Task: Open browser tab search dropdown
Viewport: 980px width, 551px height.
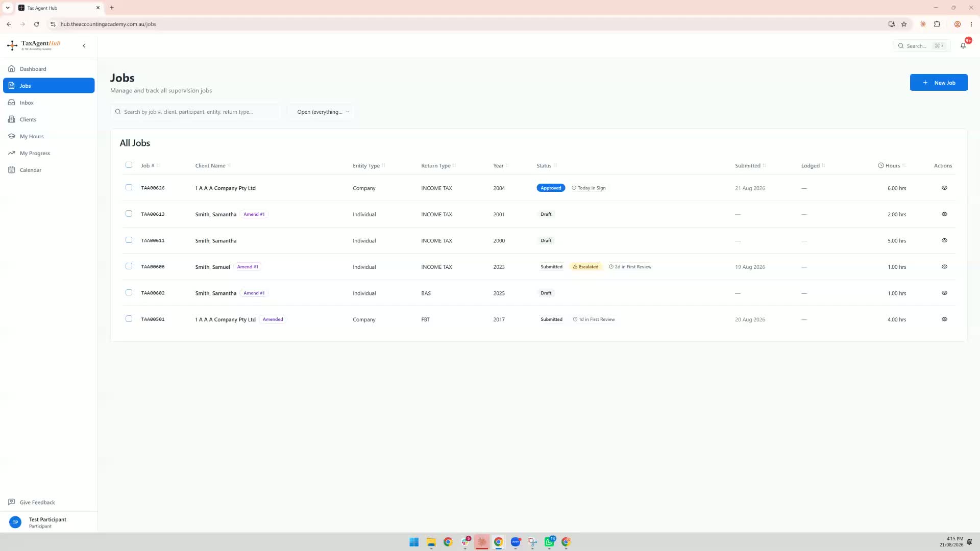Action: coord(8,8)
